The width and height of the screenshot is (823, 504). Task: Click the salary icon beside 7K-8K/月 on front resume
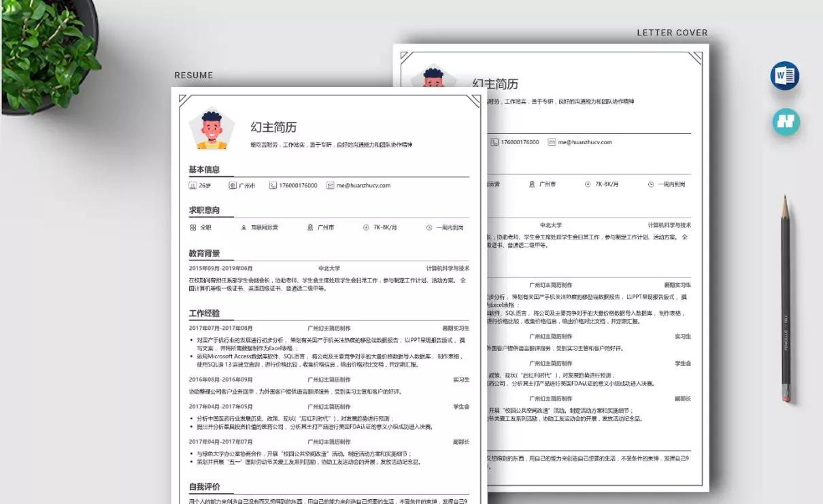coord(366,228)
